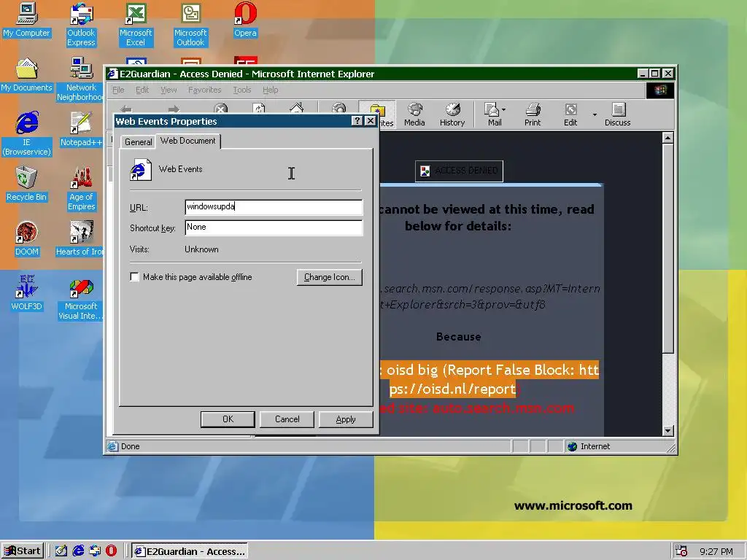Click OK in Web Events Properties
747x560 pixels.
[228, 419]
